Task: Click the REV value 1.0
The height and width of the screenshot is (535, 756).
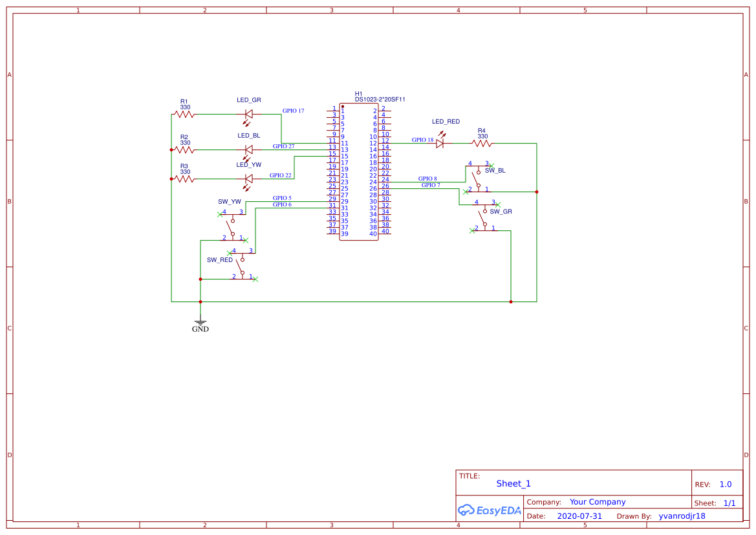Action: pyautogui.click(x=726, y=485)
